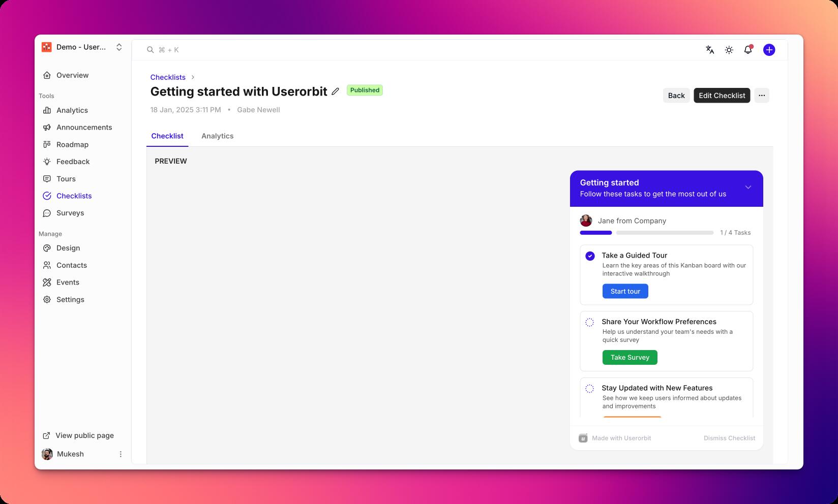This screenshot has width=838, height=504.
Task: Mark Share Your Workflow Preferences task complete
Action: pyautogui.click(x=590, y=322)
